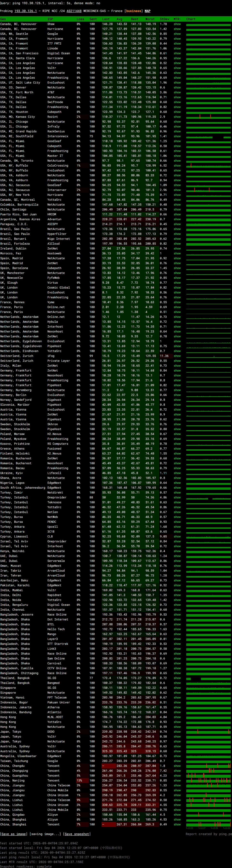Viewport: 232px width, 868px height.
Task: Click the latency chart for Kansas City Rozint
Action: pos(208,117)
